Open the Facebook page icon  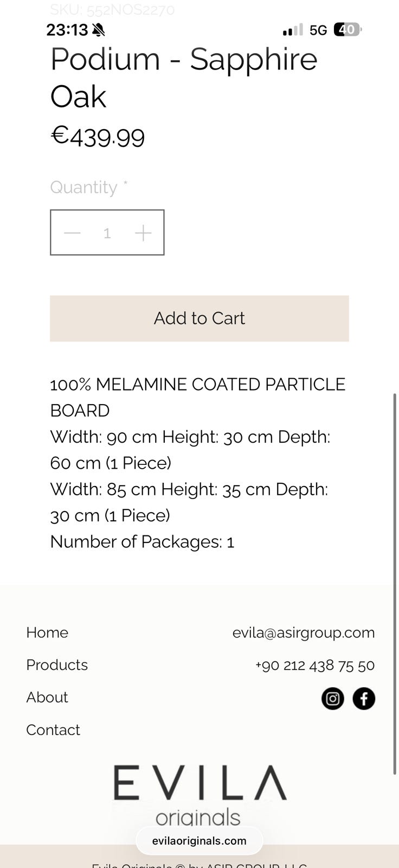(x=364, y=698)
